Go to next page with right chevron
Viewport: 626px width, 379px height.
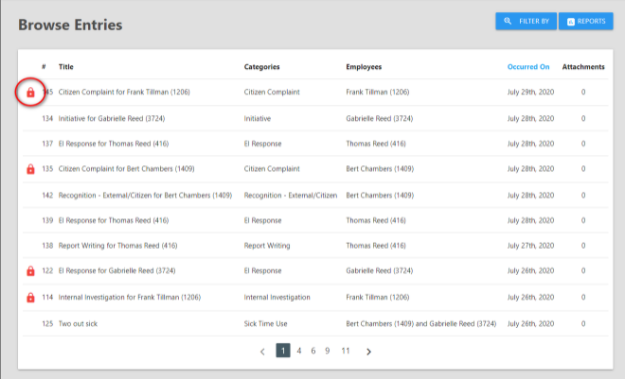click(x=368, y=351)
